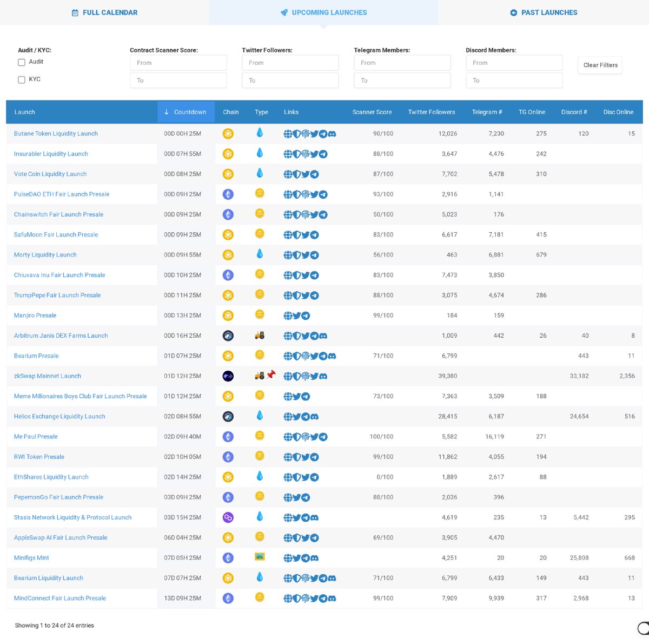649x644 pixels.
Task: Click Insurabler row Telegram icon
Action: click(x=323, y=154)
